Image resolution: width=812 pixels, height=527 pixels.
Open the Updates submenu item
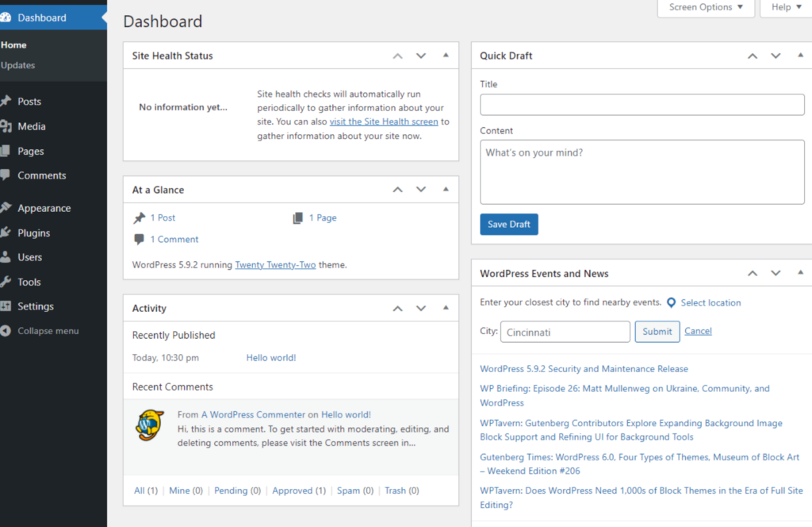tap(18, 65)
